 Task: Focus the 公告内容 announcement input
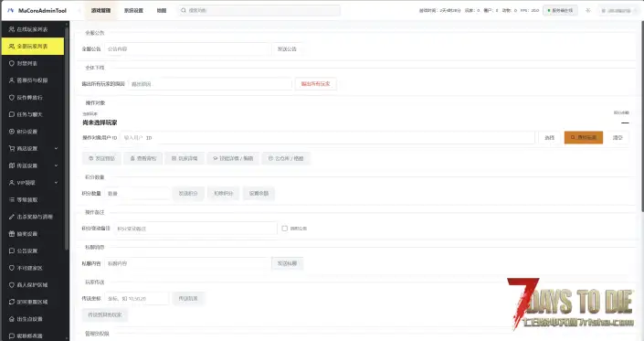point(187,48)
